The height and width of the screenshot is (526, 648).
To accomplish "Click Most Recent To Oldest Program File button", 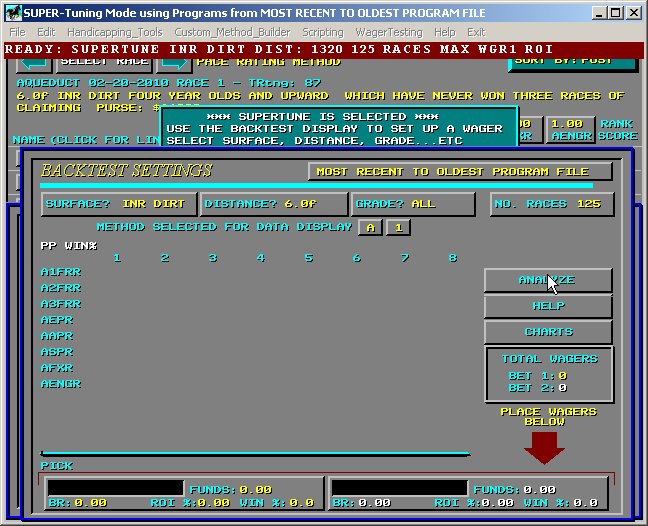I will [459, 171].
